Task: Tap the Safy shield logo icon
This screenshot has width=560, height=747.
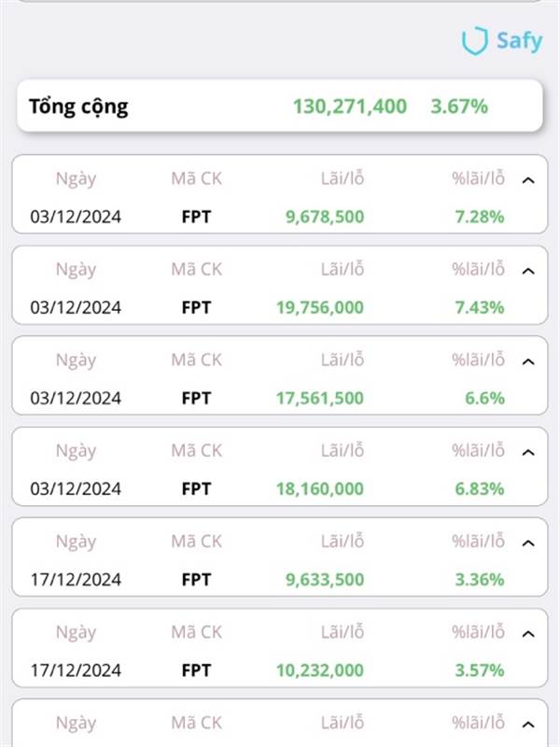Action: tap(475, 41)
